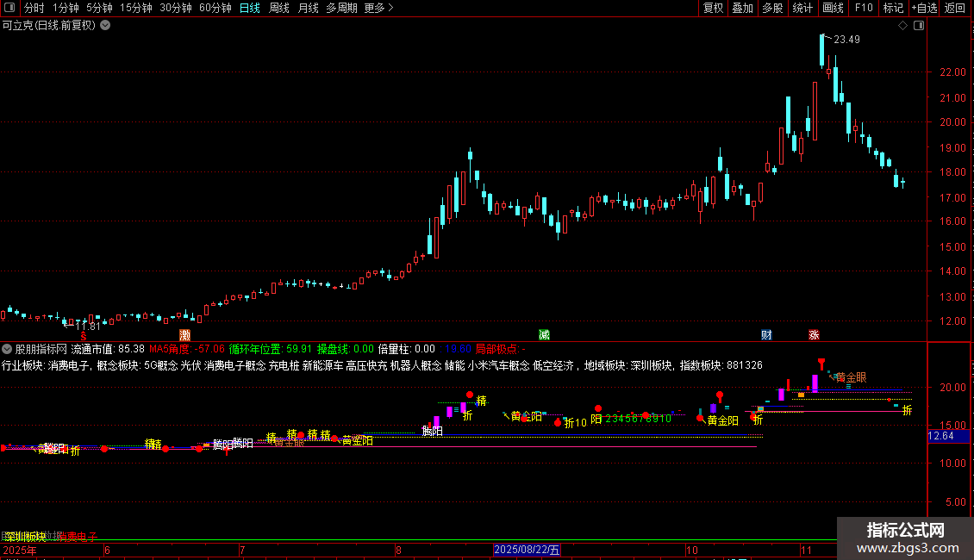
Task: Click the 11.81 low price label
Action: (x=88, y=326)
